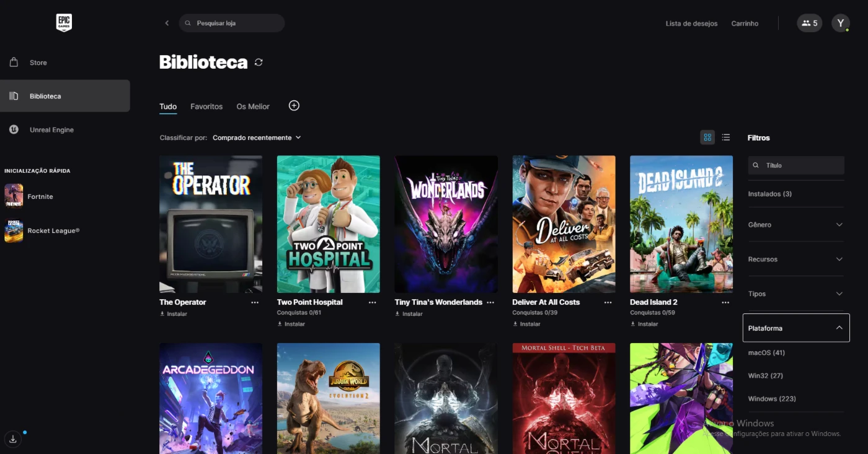Open Deliver At All Costs cover art

tap(564, 224)
